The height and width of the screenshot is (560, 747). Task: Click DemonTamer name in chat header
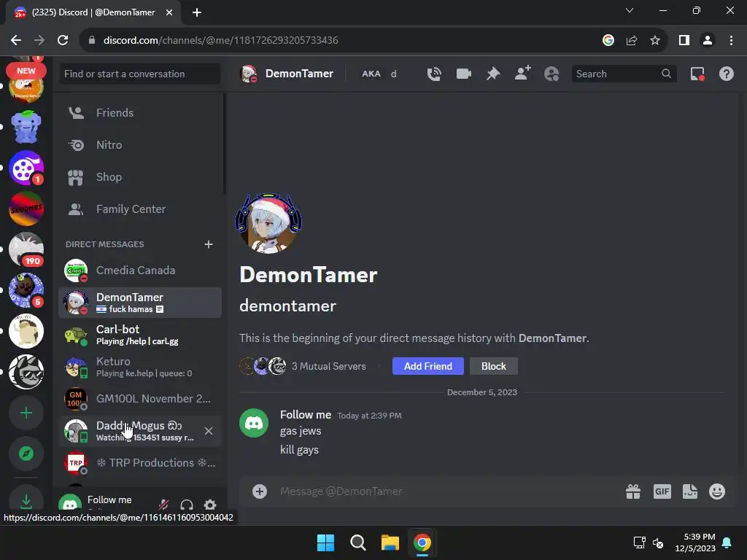pos(299,74)
